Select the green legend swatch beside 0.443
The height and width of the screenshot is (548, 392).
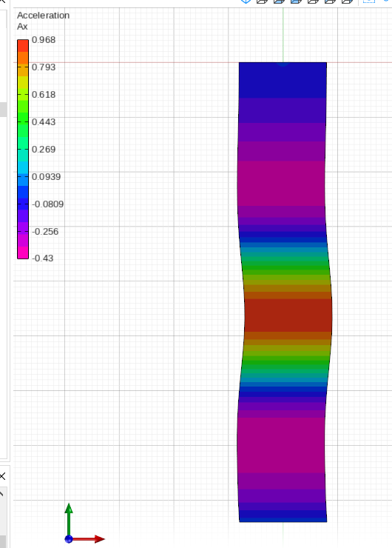pyautogui.click(x=23, y=118)
